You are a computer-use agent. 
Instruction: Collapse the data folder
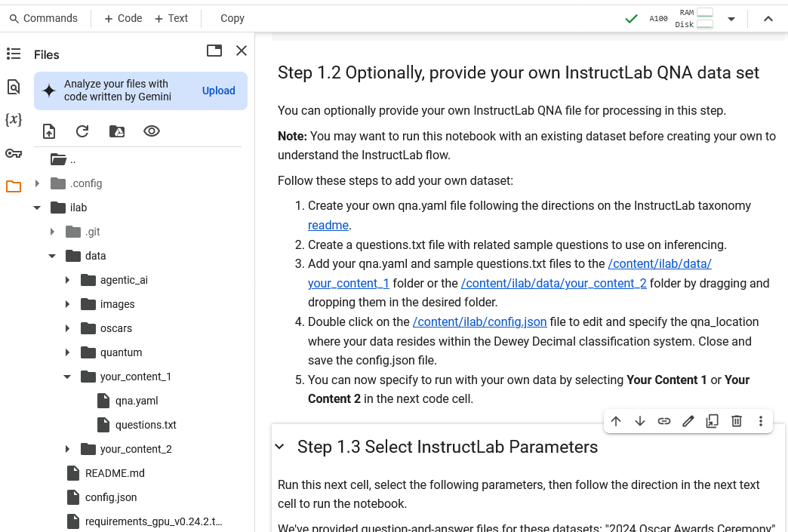pyautogui.click(x=52, y=256)
